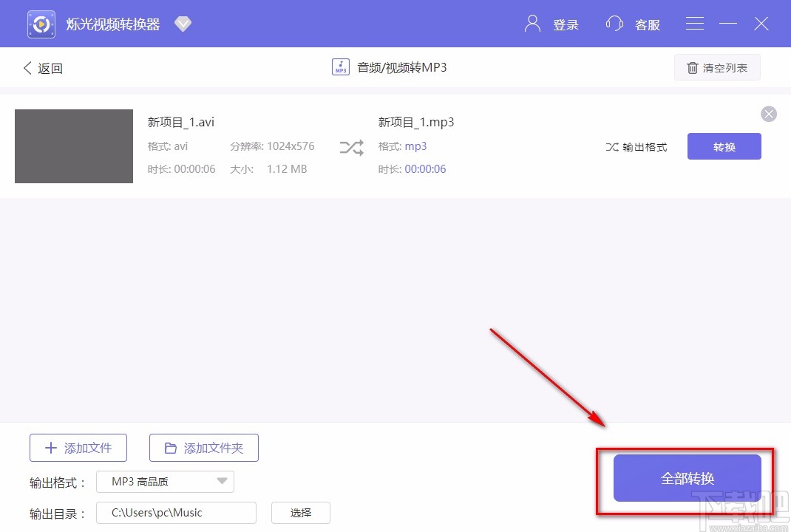Image resolution: width=791 pixels, height=532 pixels.
Task: Go back with the 返回 button
Action: coord(42,67)
